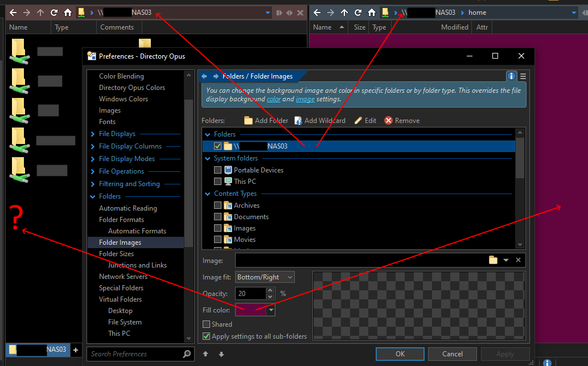
Task: Select Color Blending in Preferences sidebar
Action: pos(121,76)
